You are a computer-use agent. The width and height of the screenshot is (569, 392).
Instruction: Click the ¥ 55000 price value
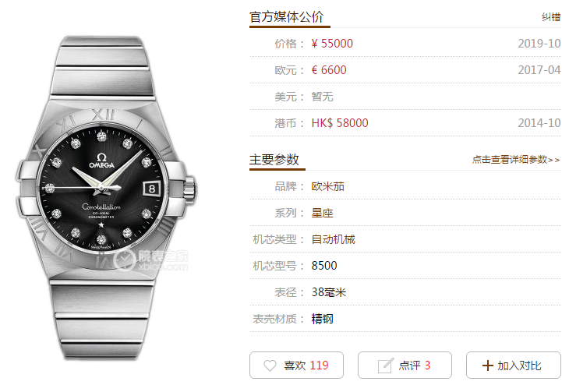click(332, 44)
